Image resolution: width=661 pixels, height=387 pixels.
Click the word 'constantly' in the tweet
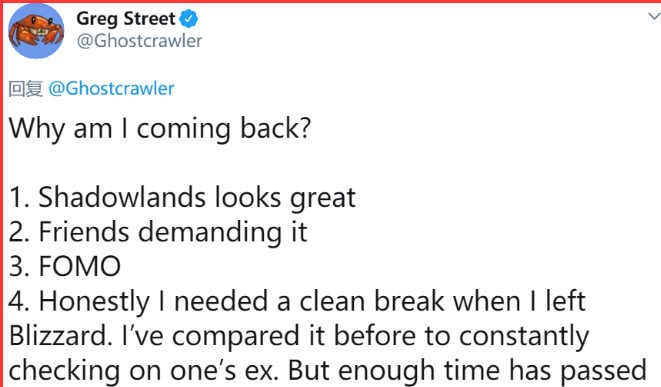point(524,336)
